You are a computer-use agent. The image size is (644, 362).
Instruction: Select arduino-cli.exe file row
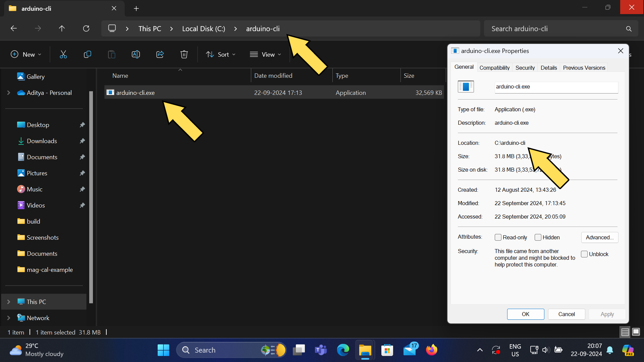(x=274, y=93)
